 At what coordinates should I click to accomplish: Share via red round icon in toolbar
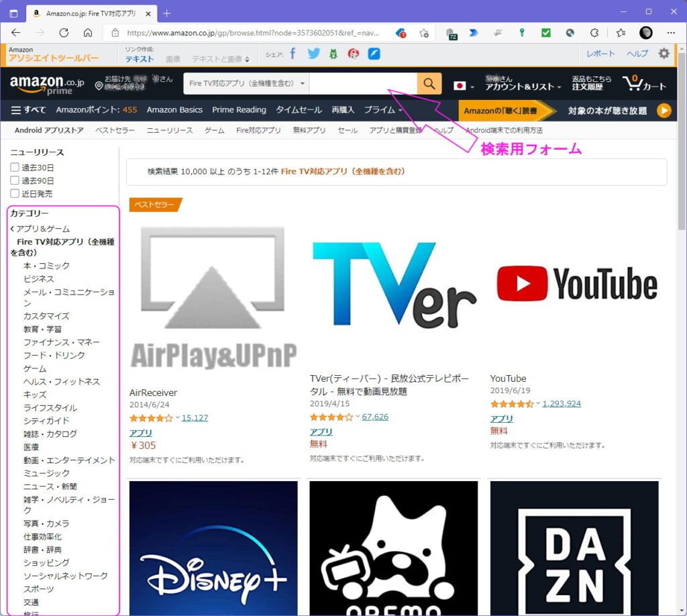(x=353, y=54)
